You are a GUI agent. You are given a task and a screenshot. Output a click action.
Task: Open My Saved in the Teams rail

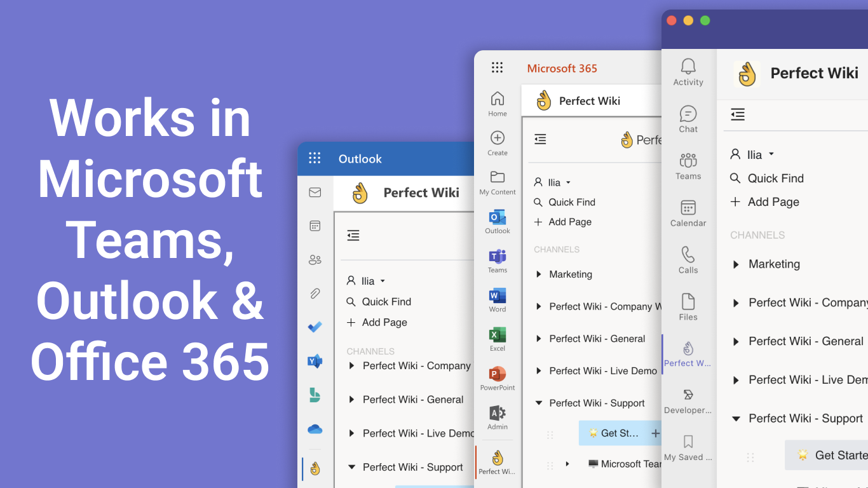pos(688,449)
